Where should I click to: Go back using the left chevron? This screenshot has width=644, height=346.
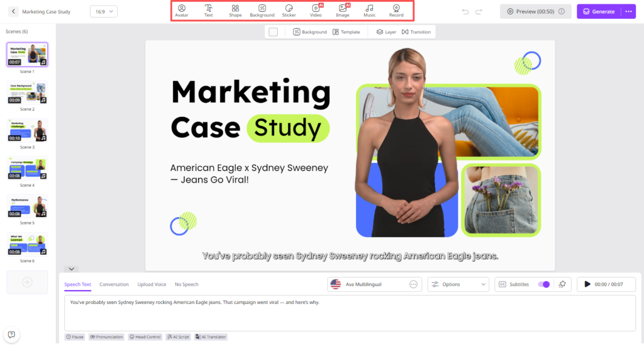coord(13,11)
